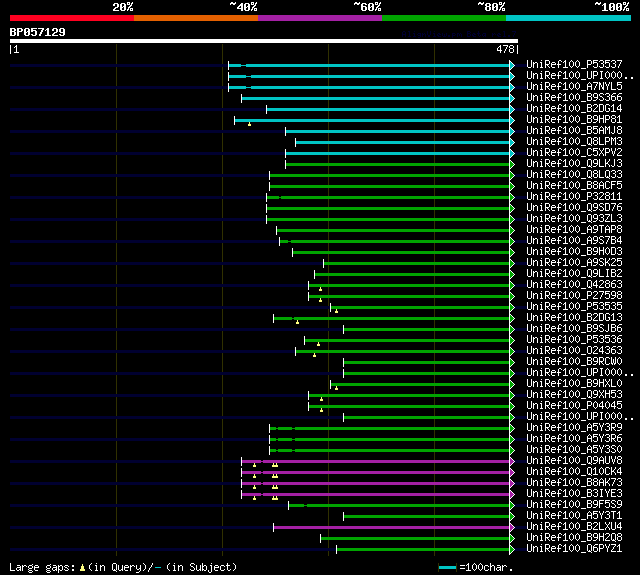Select hit label UniRef100_A9S7B4
640x575 pixels.
click(574, 241)
